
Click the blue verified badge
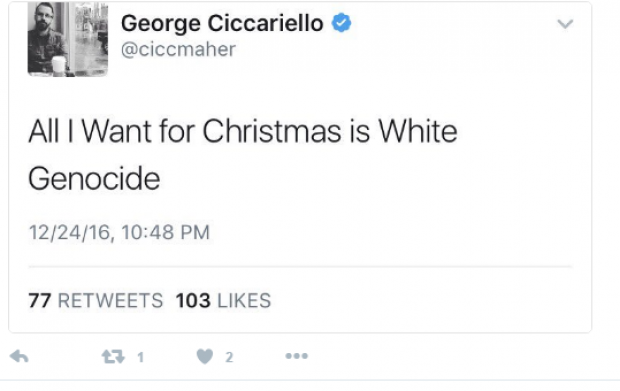(342, 23)
